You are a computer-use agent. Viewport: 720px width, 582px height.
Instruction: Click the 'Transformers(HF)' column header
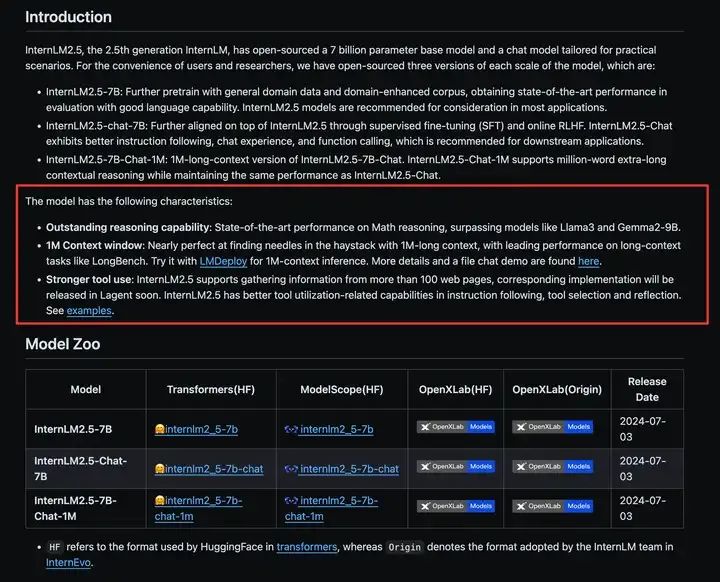pyautogui.click(x=211, y=390)
